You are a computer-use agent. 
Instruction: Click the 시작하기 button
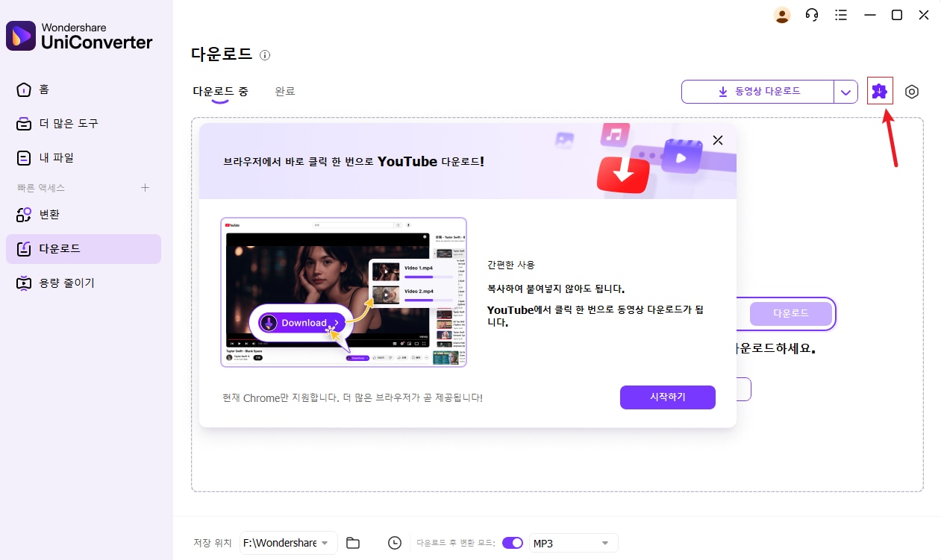click(667, 397)
